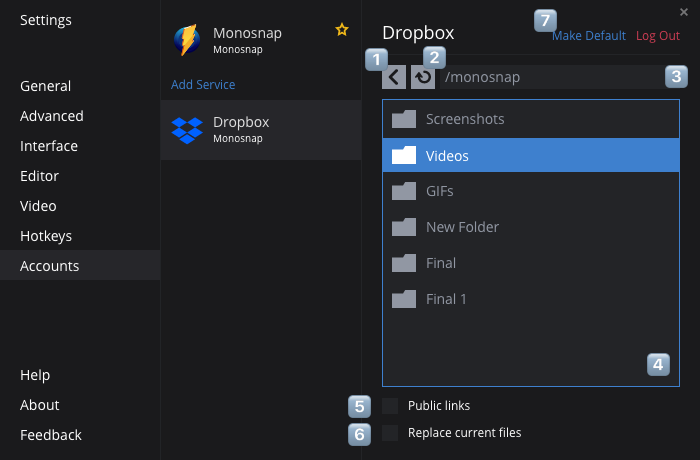The width and height of the screenshot is (700, 460).
Task: Select the Screenshots folder name
Action: 465,119
